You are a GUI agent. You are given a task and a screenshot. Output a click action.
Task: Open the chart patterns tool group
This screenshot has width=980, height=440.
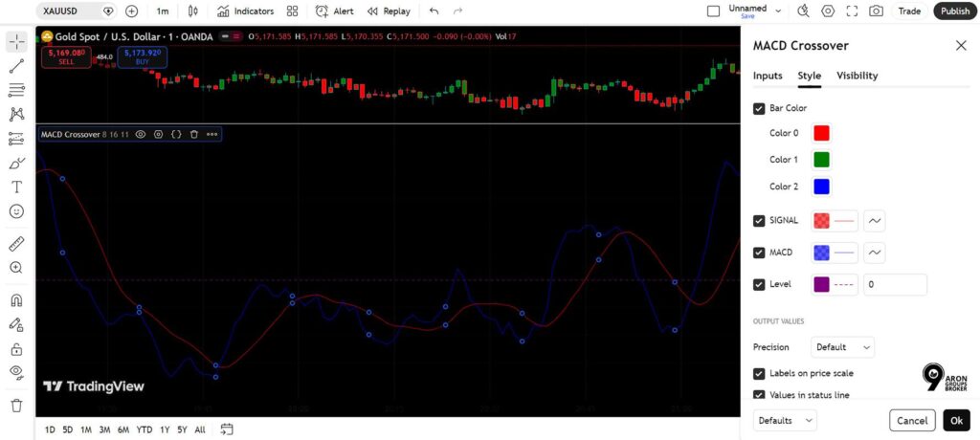[17, 115]
